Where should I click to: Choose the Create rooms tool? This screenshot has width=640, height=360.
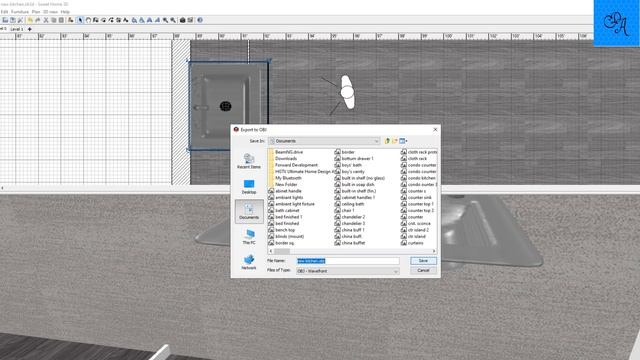click(x=103, y=20)
